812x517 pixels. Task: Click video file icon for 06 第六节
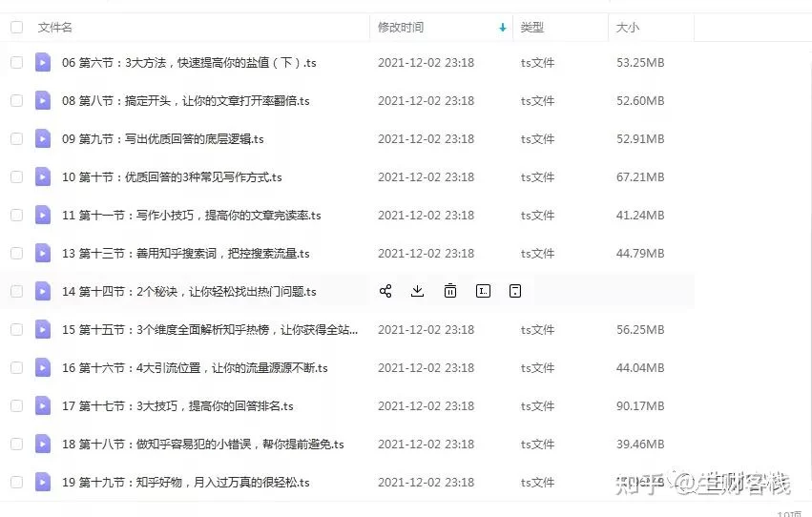[x=43, y=63]
